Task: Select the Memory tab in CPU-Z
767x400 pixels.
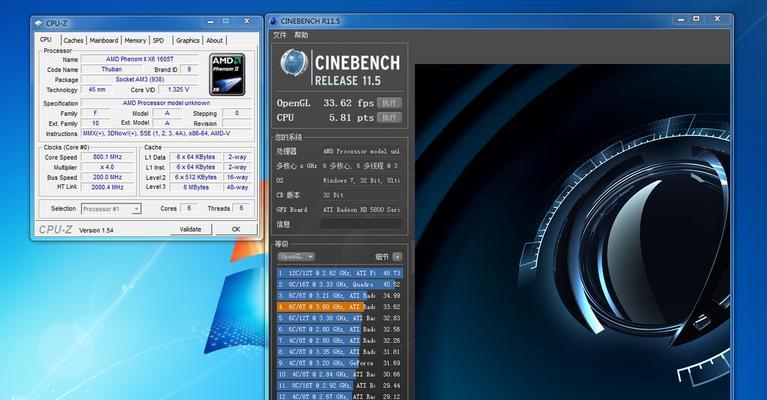Action: pos(135,41)
